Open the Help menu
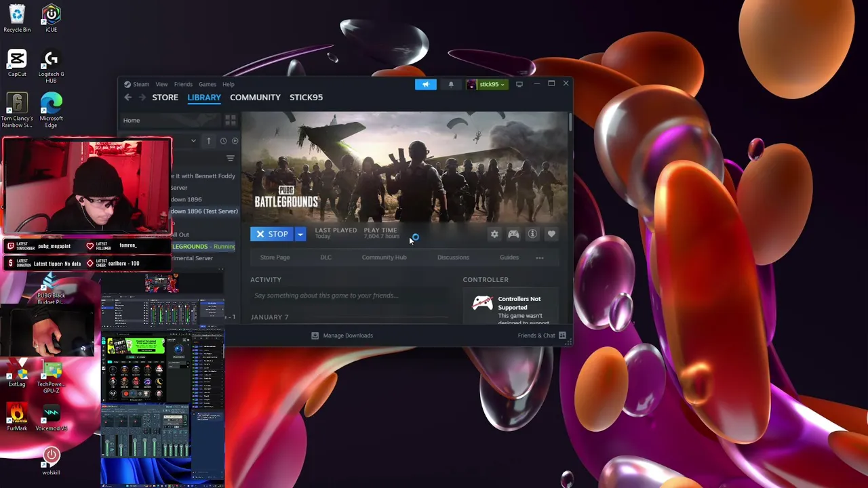This screenshot has width=868, height=488. point(229,84)
